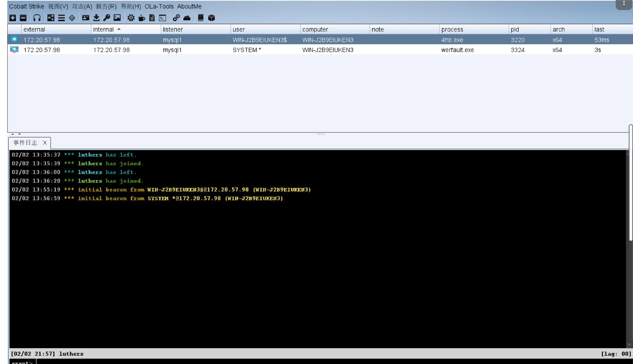Click the cube about icon

[212, 18]
